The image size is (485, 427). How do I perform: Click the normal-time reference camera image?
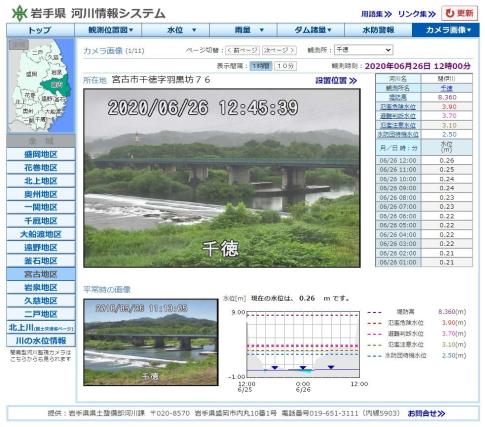pyautogui.click(x=151, y=342)
